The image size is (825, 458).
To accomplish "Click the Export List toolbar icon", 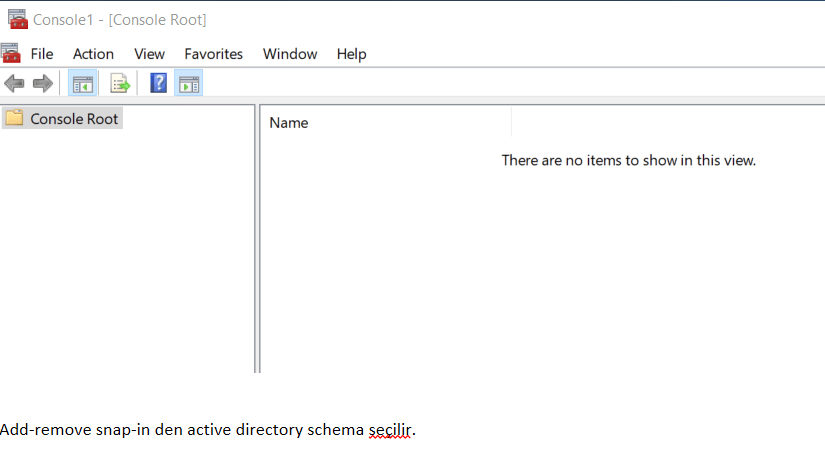I will point(120,84).
